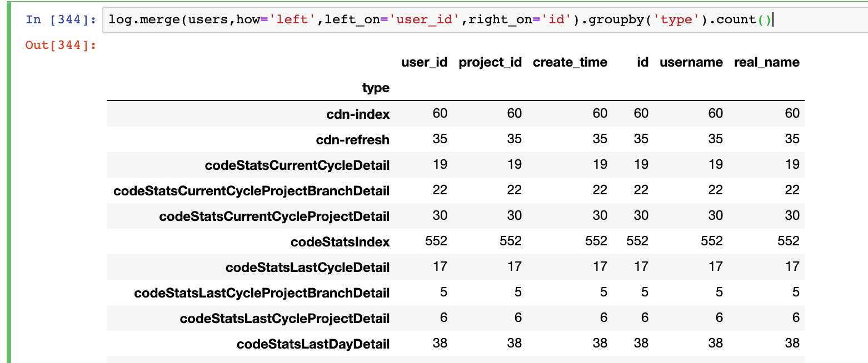The image size is (868, 363).
Task: Click the username value for codeStatsLastCycleProjectDetail
Action: click(719, 317)
